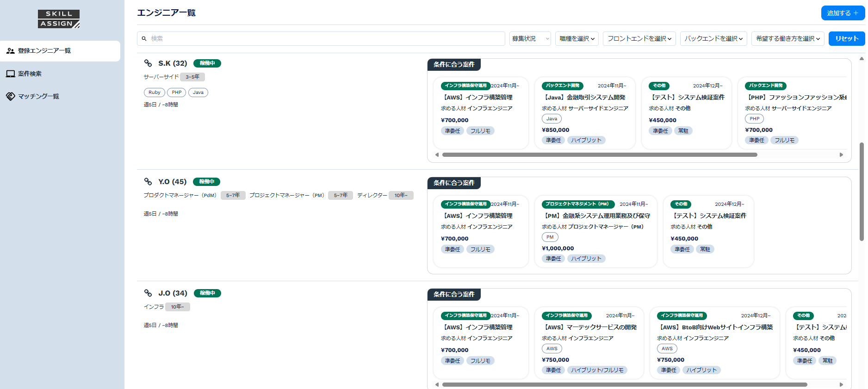This screenshot has height=389, width=868.
Task: Expand the 職種を選択 dropdown
Action: pos(577,39)
